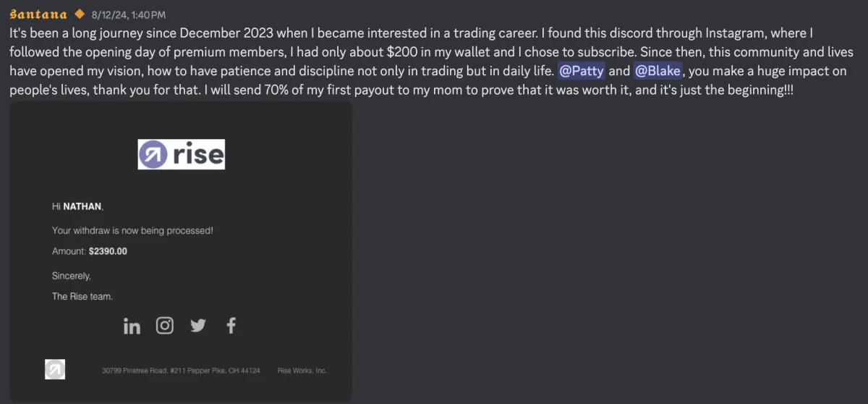The image size is (868, 404).
Task: Select the Twitter bird icon
Action: (198, 326)
